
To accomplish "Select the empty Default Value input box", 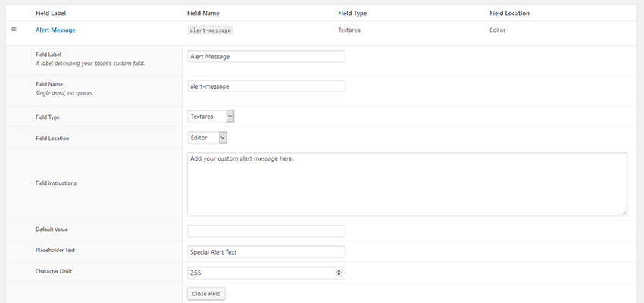I will point(266,231).
